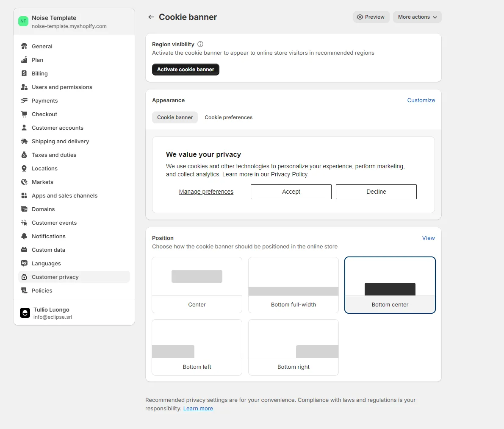Select the Checkout cart icon in sidebar
504x429 pixels.
(24, 114)
